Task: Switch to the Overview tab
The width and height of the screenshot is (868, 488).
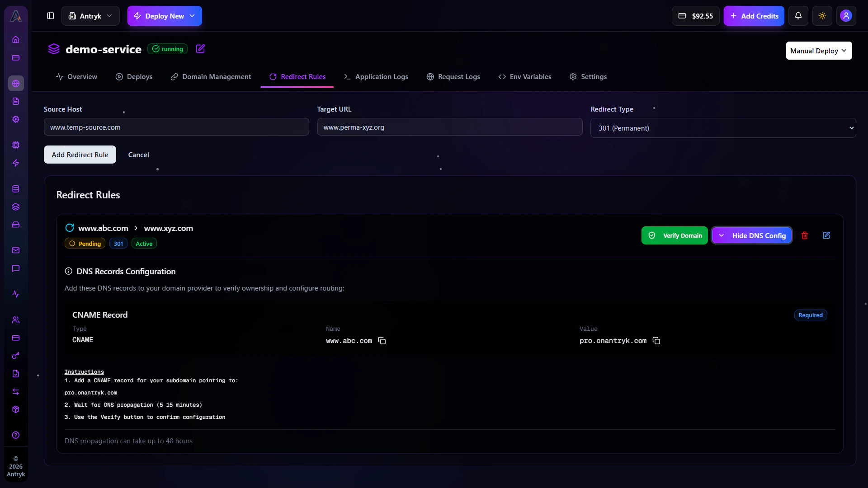Action: 76,77
